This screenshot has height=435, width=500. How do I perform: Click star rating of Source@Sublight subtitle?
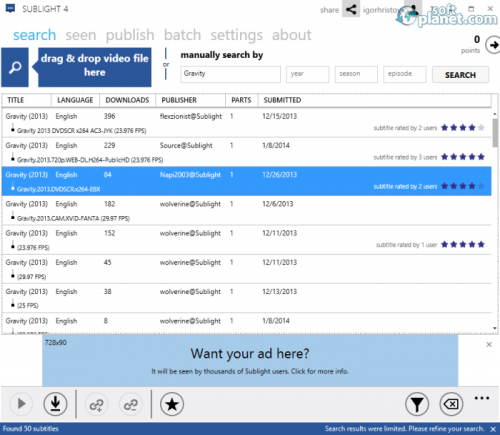[x=463, y=157]
